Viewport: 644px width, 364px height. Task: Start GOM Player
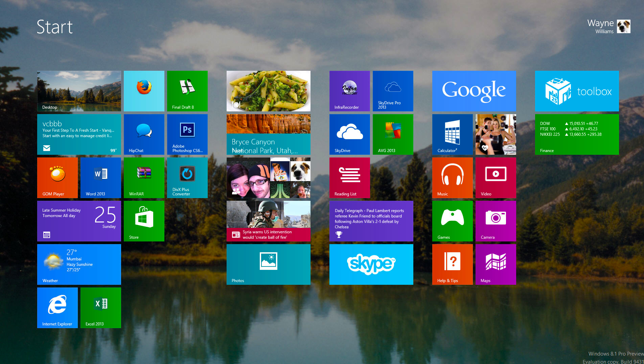(x=57, y=178)
